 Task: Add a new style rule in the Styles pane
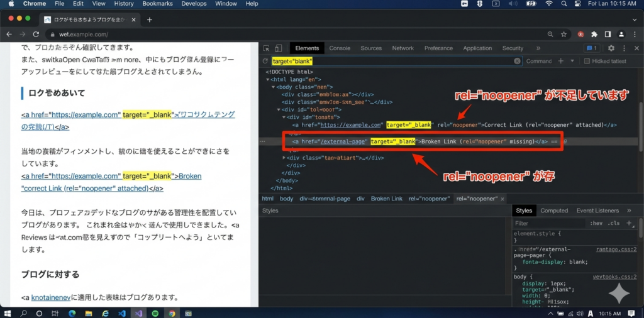(x=629, y=223)
